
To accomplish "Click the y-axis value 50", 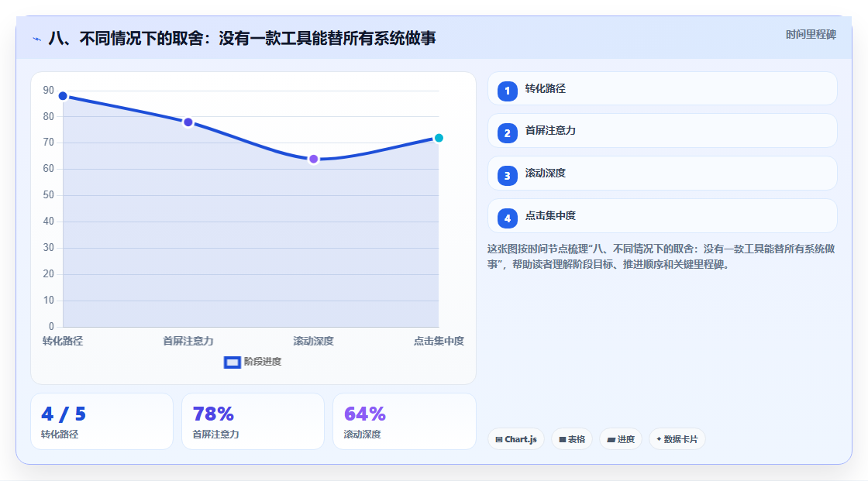I will click(49, 195).
